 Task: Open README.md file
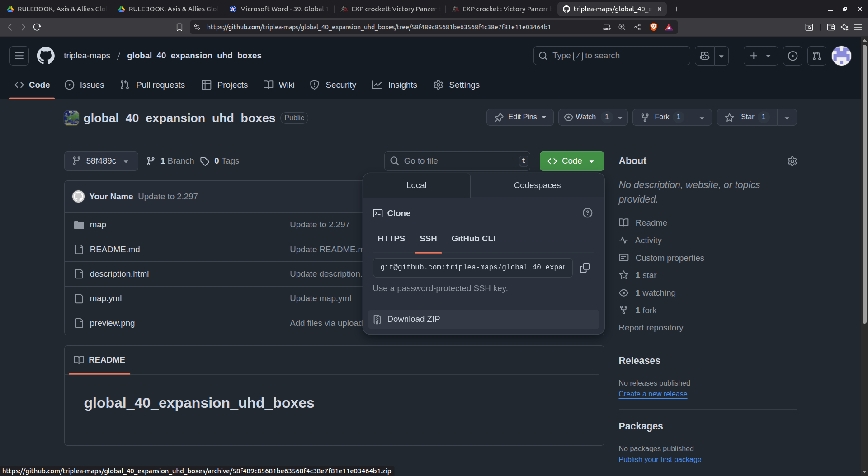tap(115, 250)
